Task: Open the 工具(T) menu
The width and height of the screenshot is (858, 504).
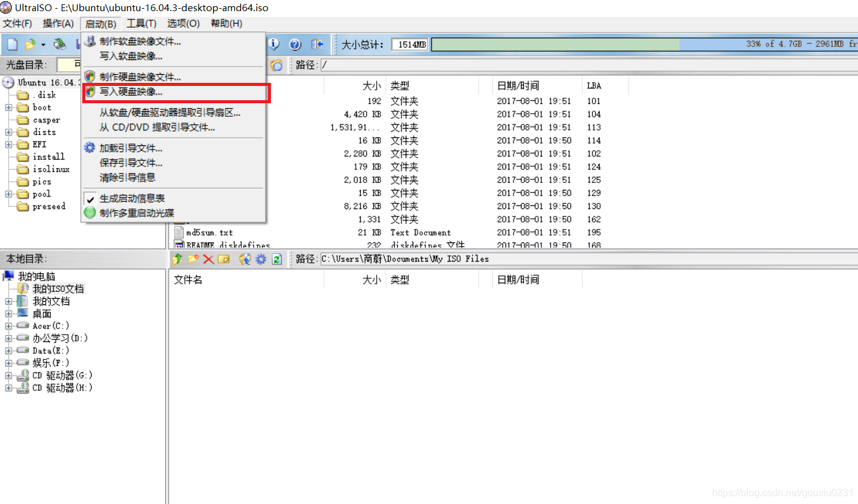Action: [142, 23]
